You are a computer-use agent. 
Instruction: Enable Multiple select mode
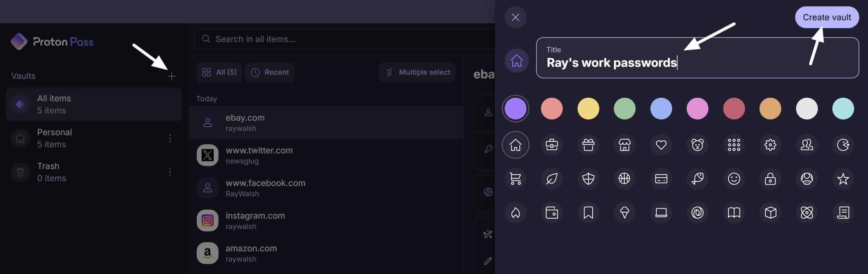pos(418,72)
